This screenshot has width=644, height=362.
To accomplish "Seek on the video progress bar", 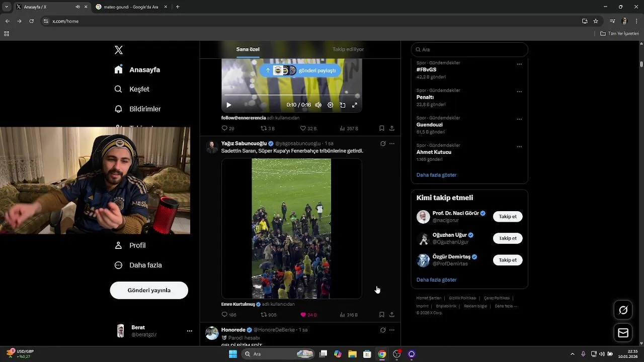I will [292, 95].
